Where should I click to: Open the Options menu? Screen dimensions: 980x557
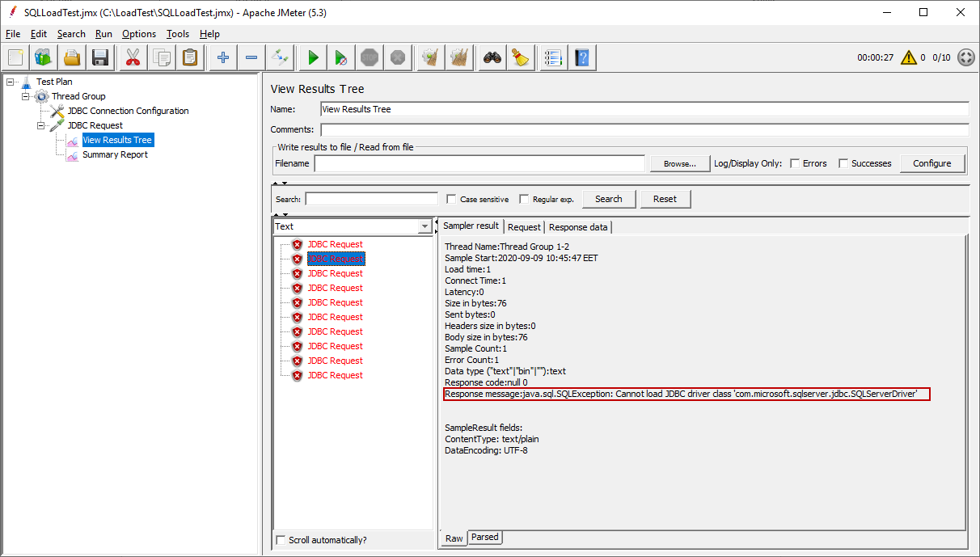(x=139, y=34)
